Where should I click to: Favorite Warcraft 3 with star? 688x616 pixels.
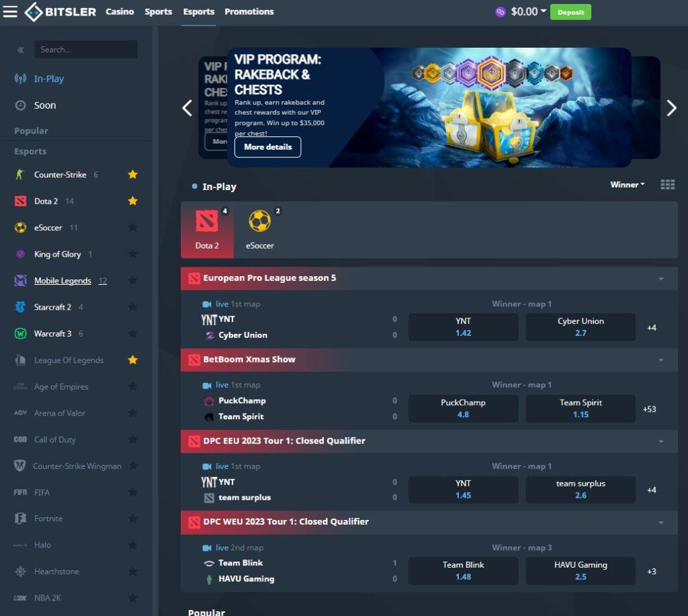click(132, 333)
